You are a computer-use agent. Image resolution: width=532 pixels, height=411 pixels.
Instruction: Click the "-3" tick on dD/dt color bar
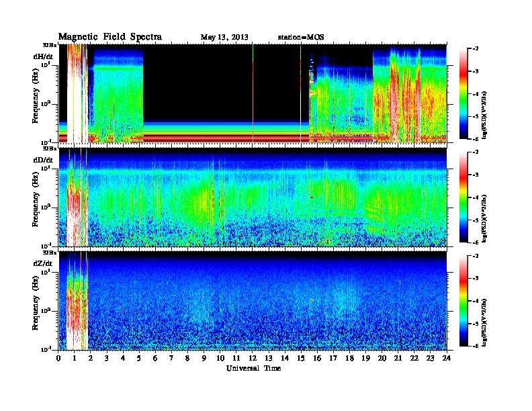point(476,175)
